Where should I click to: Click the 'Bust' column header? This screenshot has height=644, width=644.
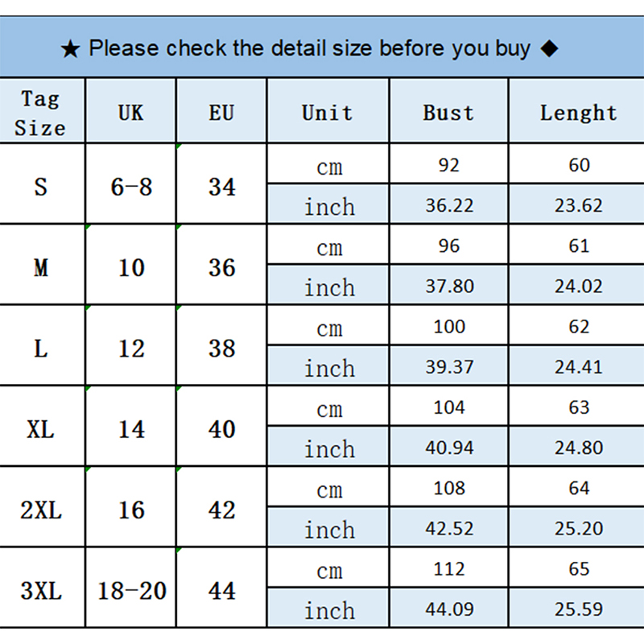click(448, 113)
